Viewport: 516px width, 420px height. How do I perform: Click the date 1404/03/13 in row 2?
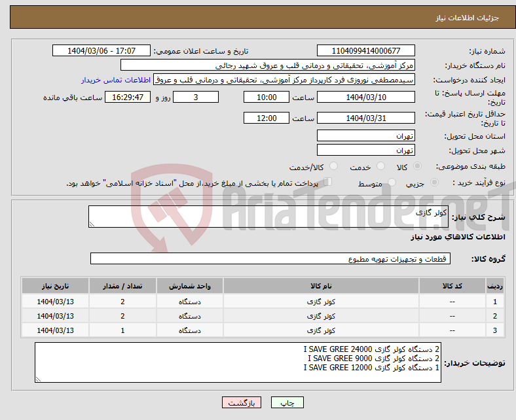(x=55, y=316)
